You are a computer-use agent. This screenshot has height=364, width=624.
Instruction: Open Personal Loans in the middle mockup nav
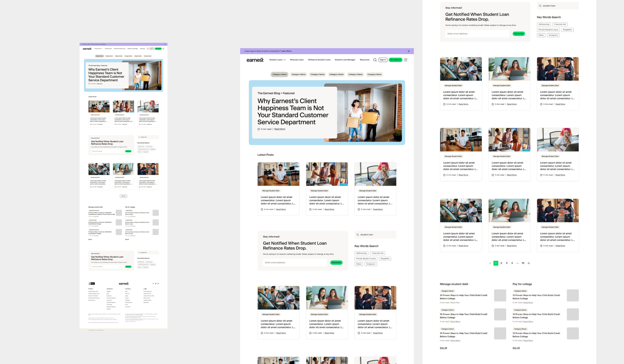pyautogui.click(x=297, y=60)
